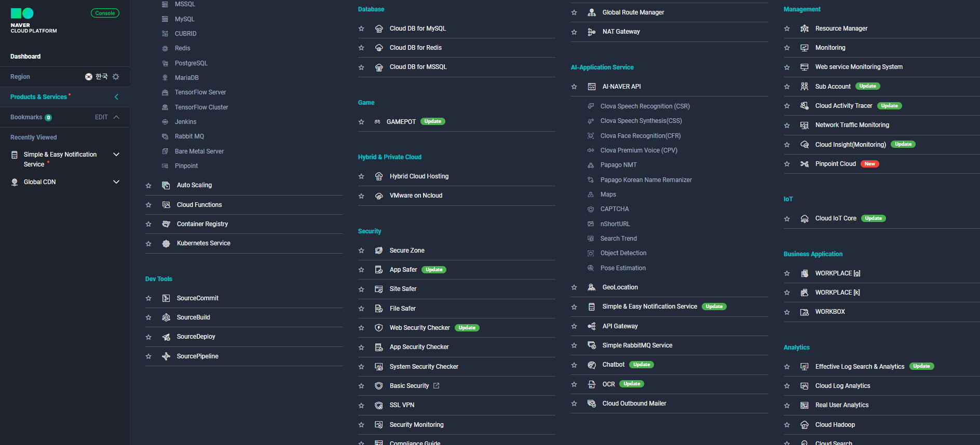Expand Simple & Easy Notification Service in Recently Viewed
This screenshot has height=445, width=980.
click(x=116, y=155)
